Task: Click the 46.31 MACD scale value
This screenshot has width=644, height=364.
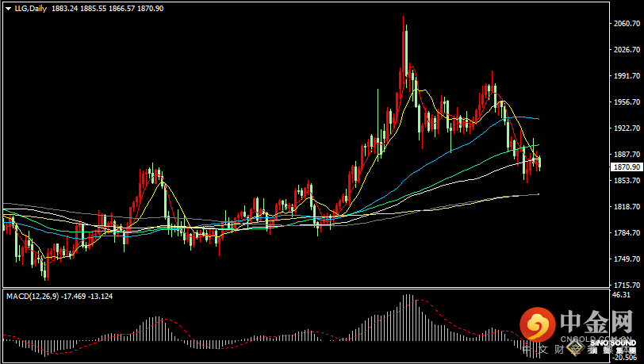Action: pyautogui.click(x=621, y=294)
